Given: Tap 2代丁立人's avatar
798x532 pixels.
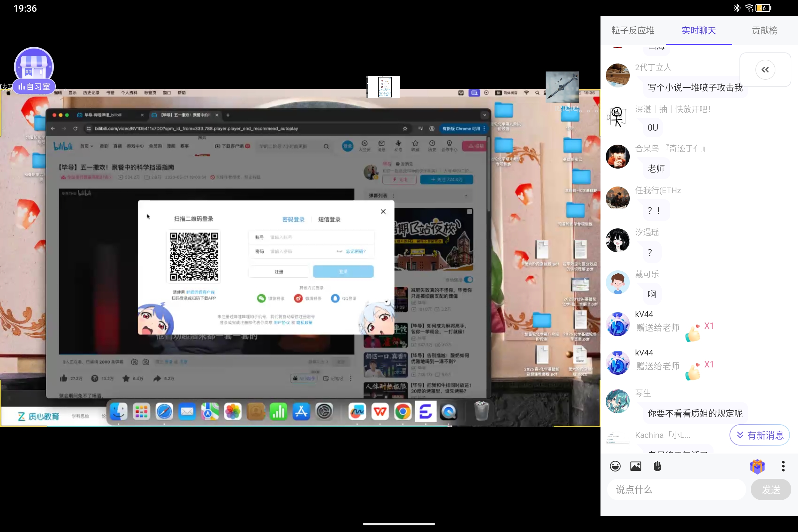Looking at the screenshot, I should pos(617,75).
